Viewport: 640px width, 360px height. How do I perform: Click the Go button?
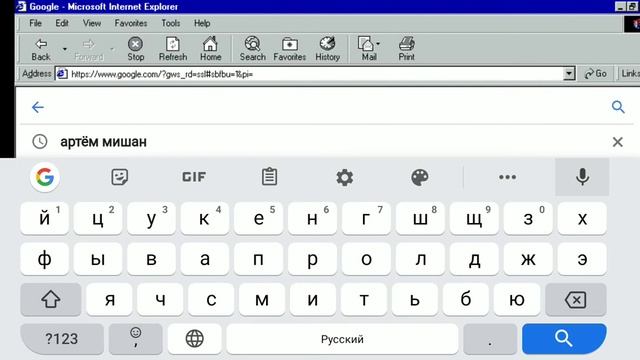pyautogui.click(x=596, y=74)
